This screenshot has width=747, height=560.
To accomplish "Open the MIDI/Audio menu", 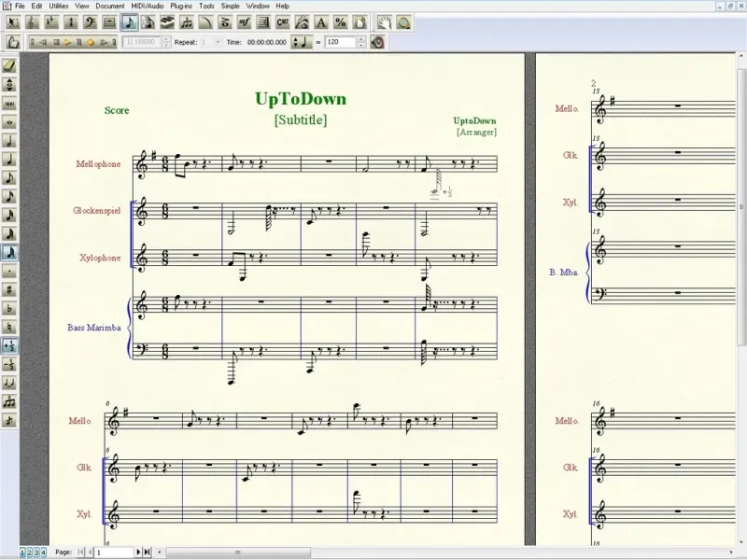I will 148,6.
